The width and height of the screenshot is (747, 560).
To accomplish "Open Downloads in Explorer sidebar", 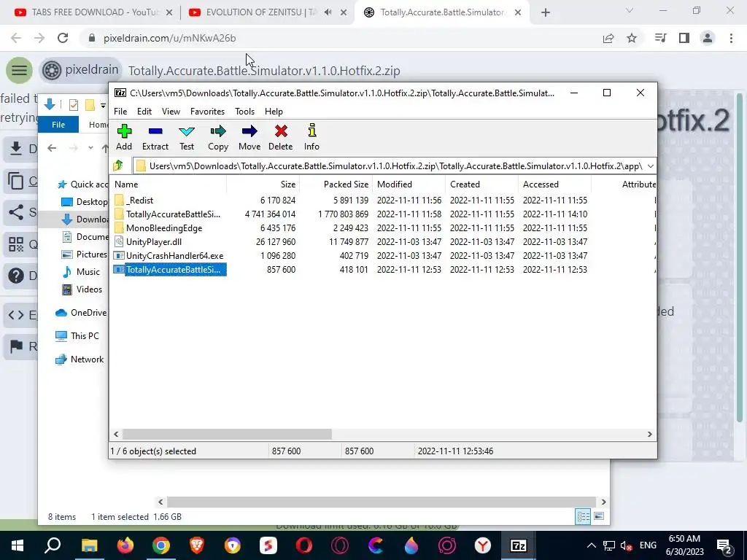I will pyautogui.click(x=85, y=219).
